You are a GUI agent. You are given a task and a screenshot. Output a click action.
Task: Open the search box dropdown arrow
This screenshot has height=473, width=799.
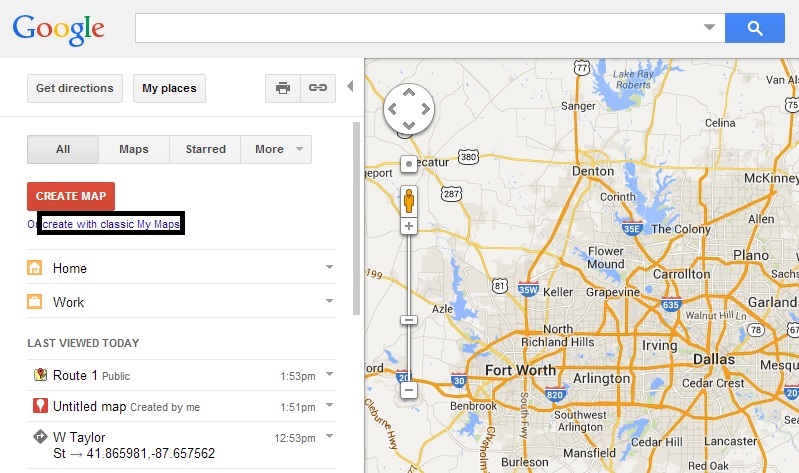[709, 27]
